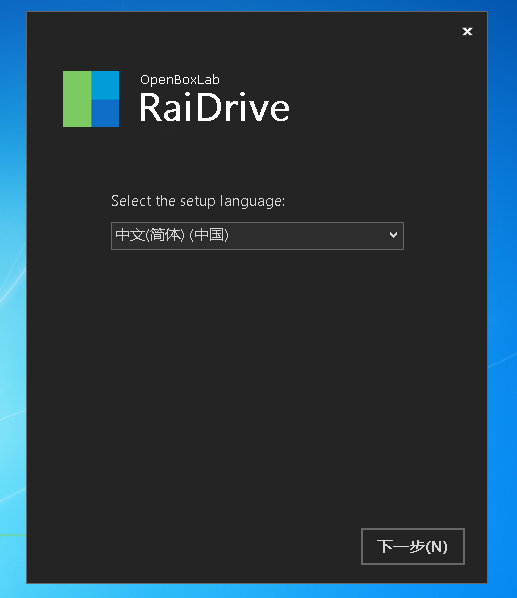This screenshot has height=598, width=517.
Task: Click the RaiDrive logo icon
Action: pos(91,99)
